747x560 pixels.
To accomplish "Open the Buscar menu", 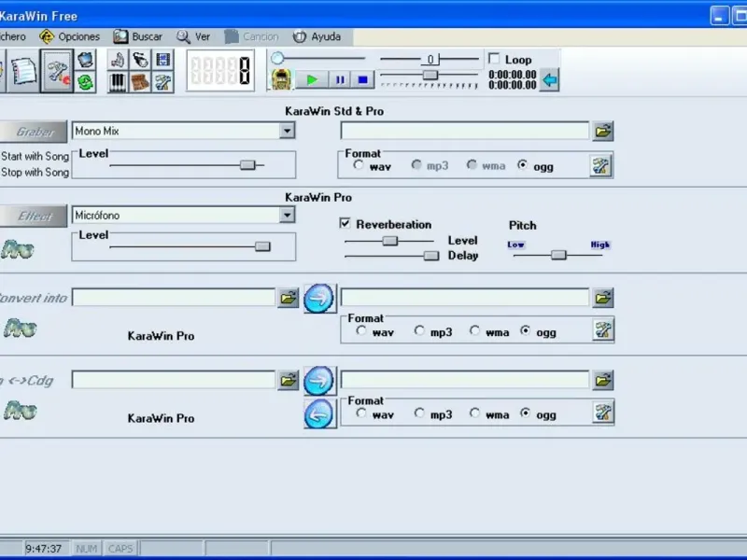I will point(138,36).
